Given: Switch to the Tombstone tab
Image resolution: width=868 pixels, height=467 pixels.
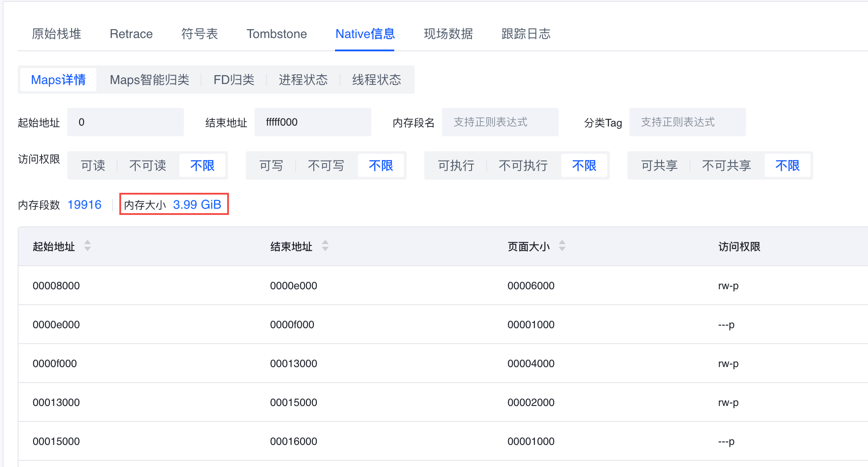Looking at the screenshot, I should point(277,34).
